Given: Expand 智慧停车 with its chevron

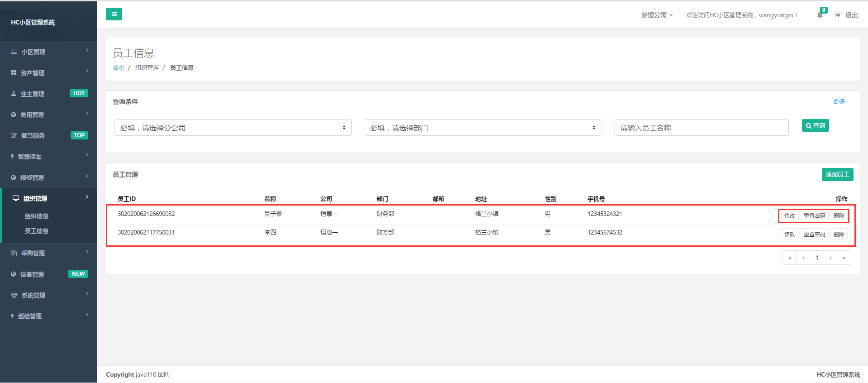Looking at the screenshot, I should [87, 155].
